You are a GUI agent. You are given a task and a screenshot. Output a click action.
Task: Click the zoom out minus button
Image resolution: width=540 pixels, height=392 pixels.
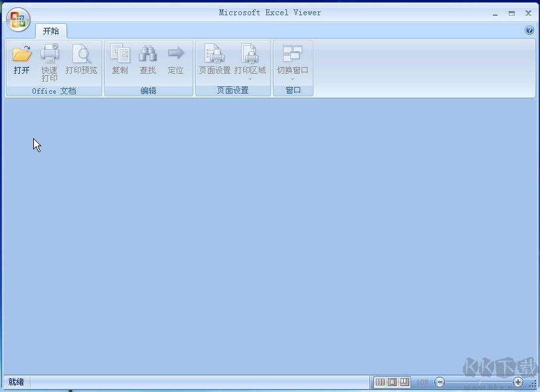(440, 382)
